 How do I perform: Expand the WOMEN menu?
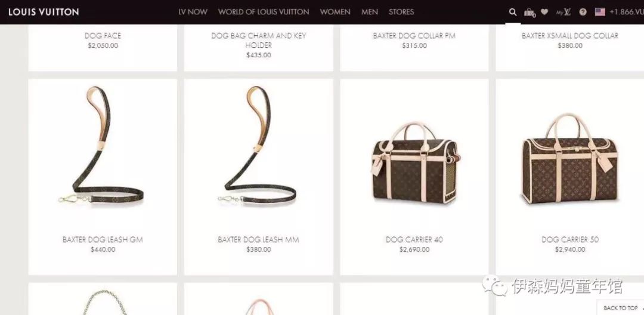(x=335, y=12)
